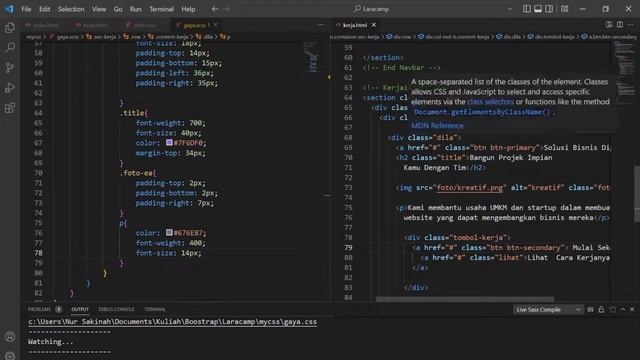Viewport: 640px width, 360px height.
Task: Open the Live Sass Compile output dropdown
Action: click(548, 310)
